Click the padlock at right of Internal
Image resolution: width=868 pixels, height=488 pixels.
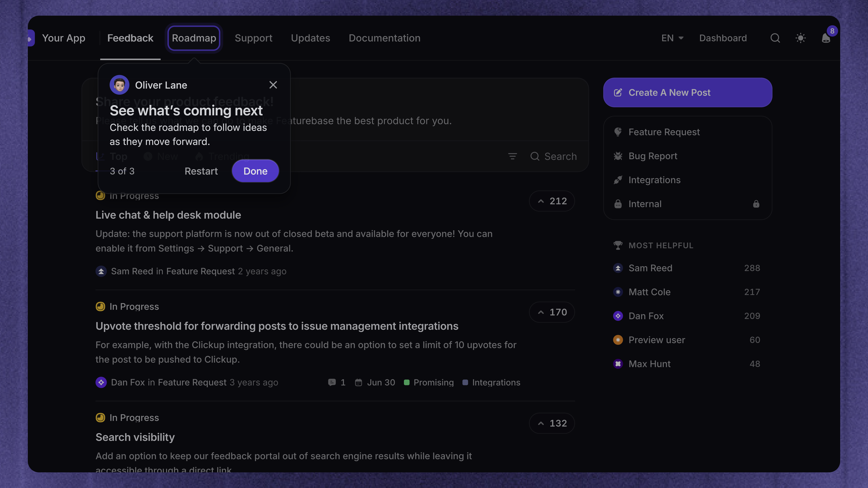click(x=756, y=204)
